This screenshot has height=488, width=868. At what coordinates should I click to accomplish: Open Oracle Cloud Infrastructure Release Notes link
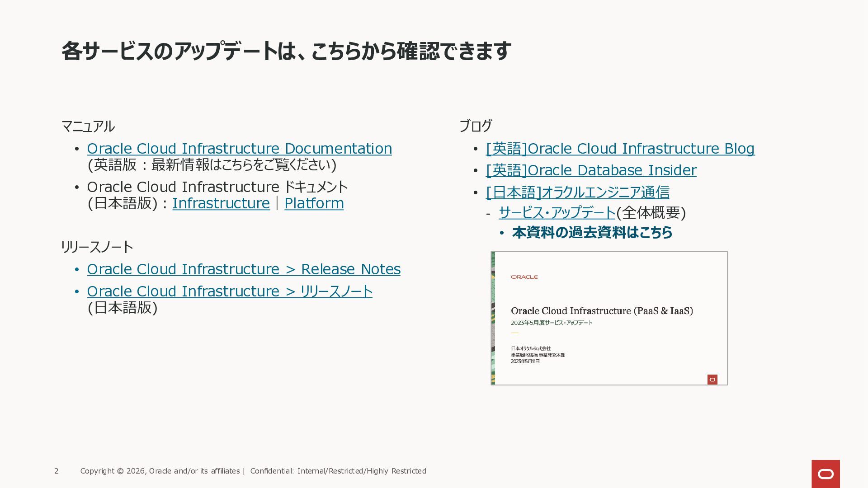244,269
